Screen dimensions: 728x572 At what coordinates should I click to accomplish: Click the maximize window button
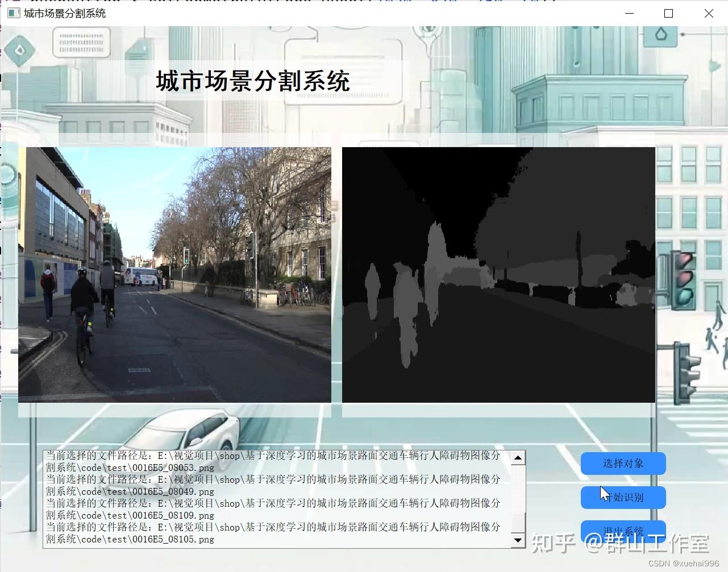[x=668, y=13]
